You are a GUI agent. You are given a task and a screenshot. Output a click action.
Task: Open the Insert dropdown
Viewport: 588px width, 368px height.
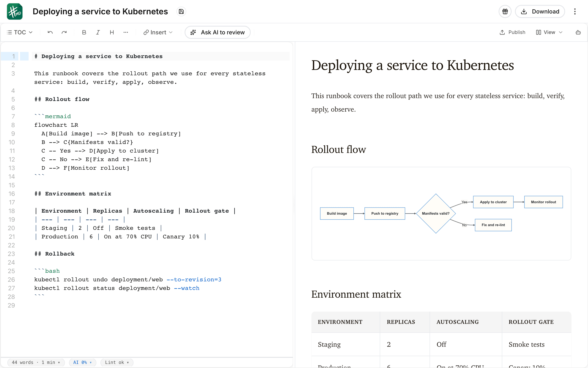click(158, 32)
